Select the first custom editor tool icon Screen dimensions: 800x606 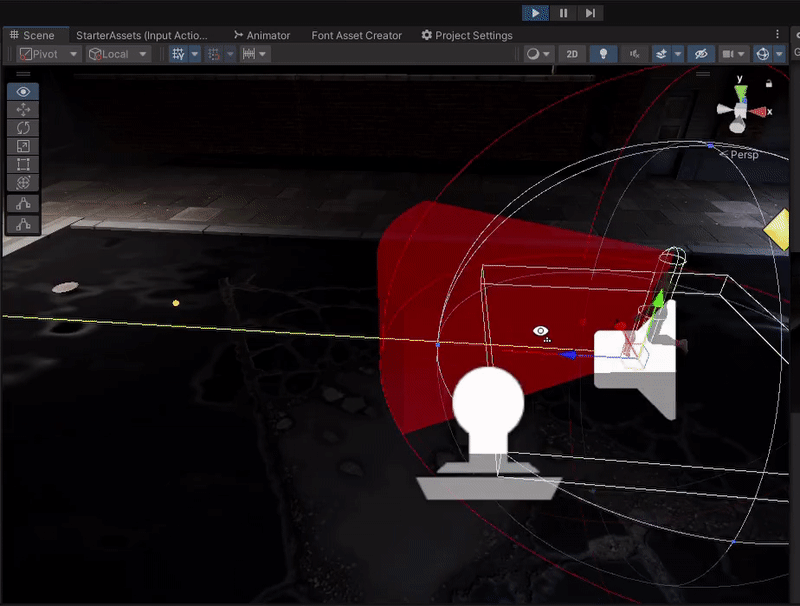23,204
